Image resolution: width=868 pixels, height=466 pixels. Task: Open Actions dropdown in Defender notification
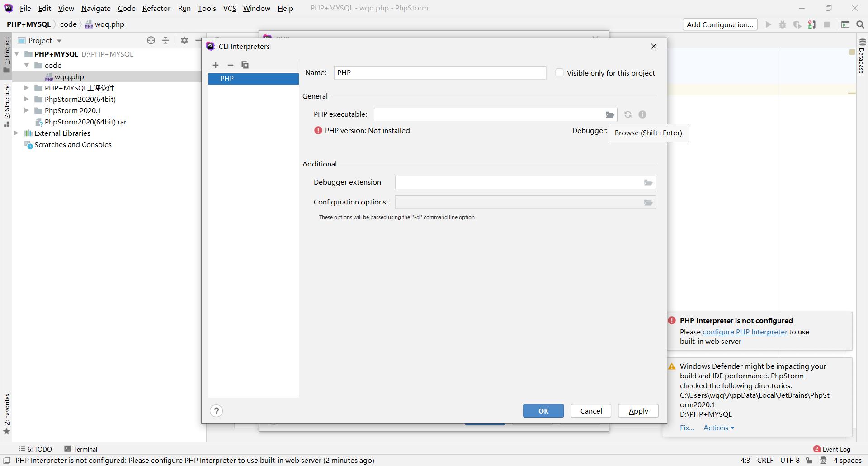pyautogui.click(x=719, y=428)
